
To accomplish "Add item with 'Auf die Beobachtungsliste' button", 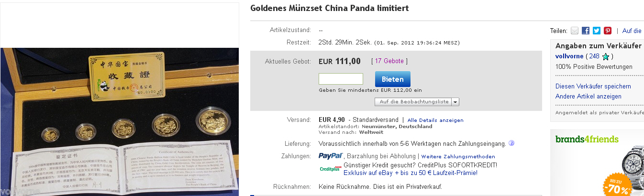I will tap(414, 102).
